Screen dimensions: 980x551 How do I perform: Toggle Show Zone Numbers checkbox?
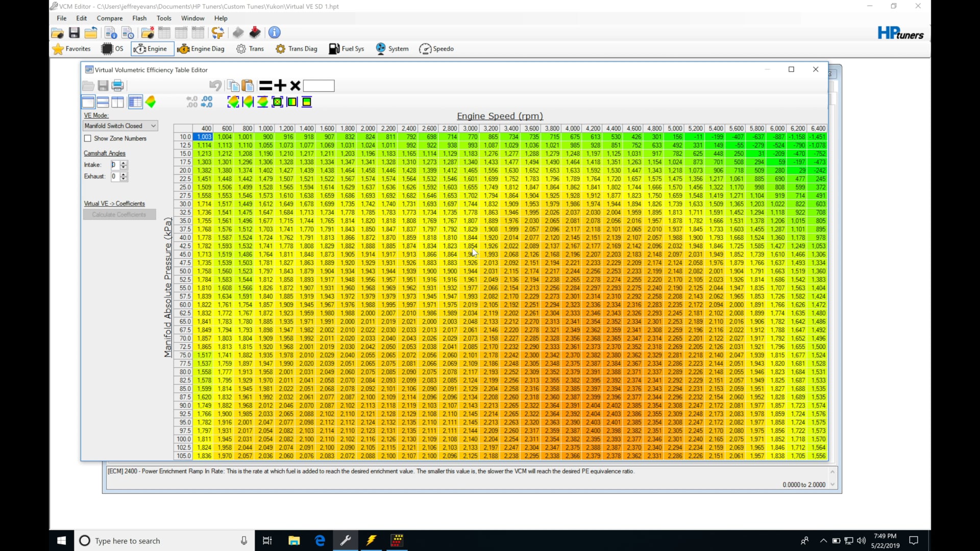point(87,138)
